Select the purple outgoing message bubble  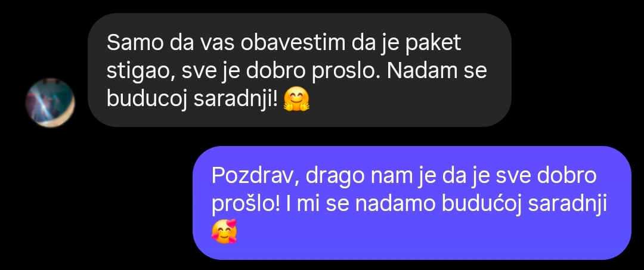(412, 203)
